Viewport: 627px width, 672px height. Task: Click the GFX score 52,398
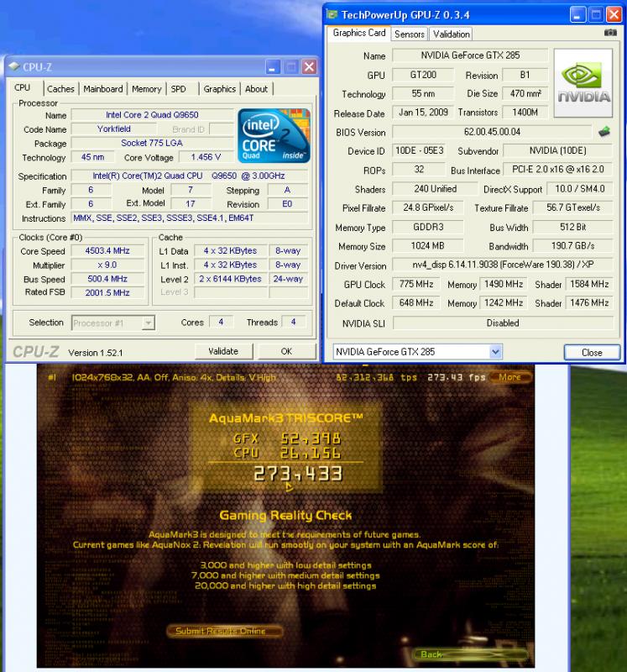pos(311,438)
